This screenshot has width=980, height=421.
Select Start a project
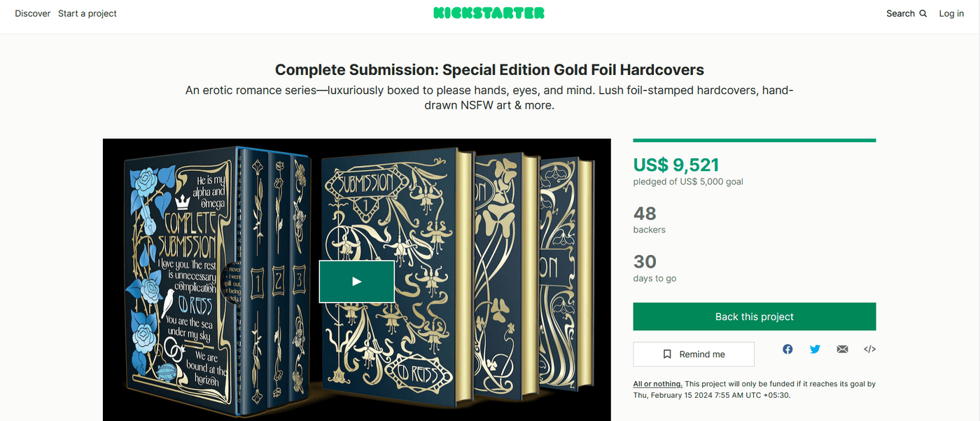pyautogui.click(x=87, y=13)
